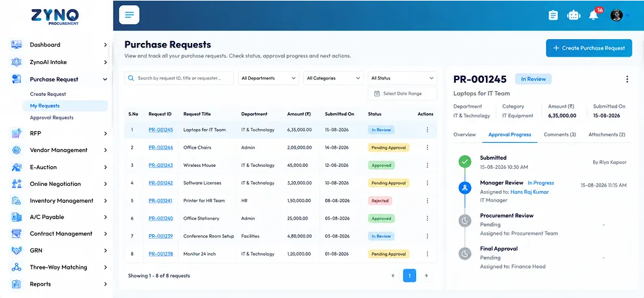Open the PR-001241 request link
This screenshot has height=298, width=644.
(x=161, y=201)
